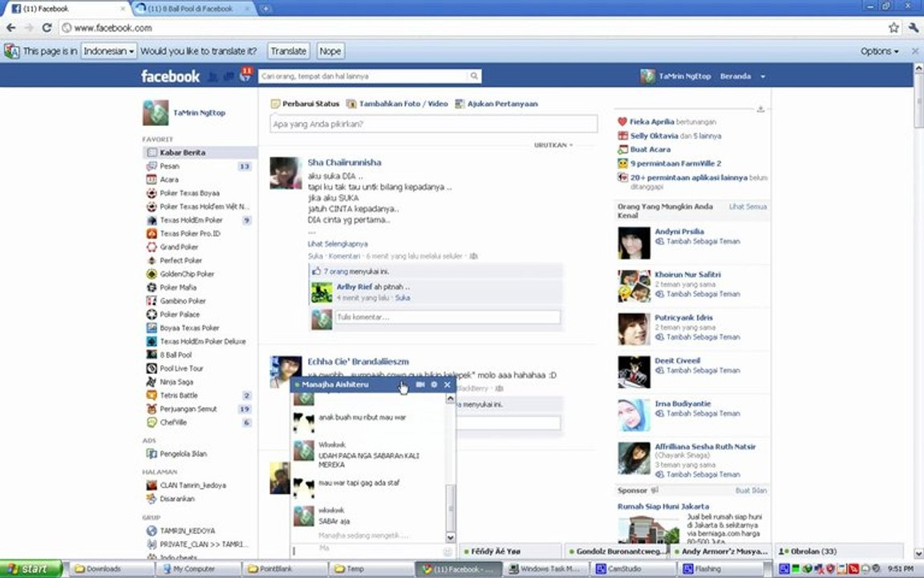Click the page vertical scrollbar thumb
The image size is (924, 578).
click(x=918, y=100)
